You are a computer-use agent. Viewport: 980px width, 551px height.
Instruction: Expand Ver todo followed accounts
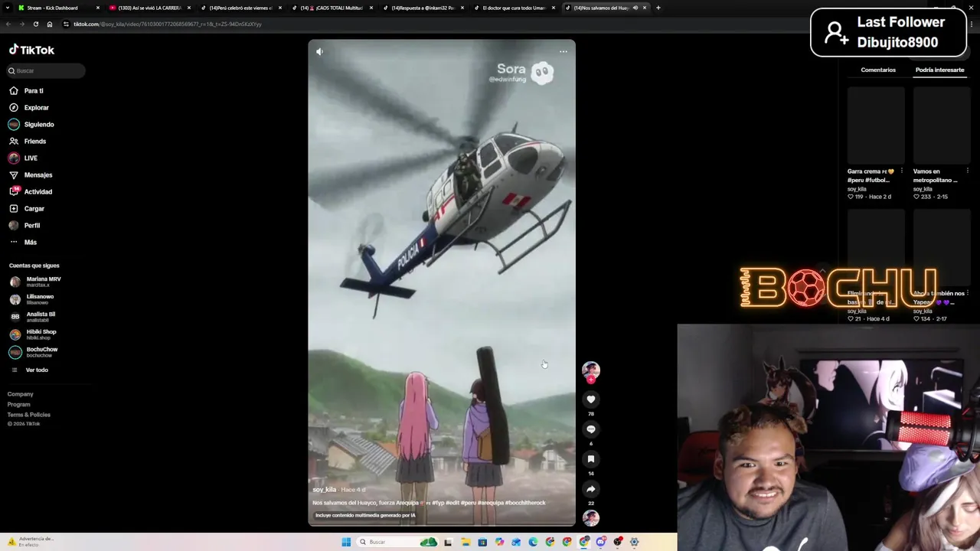pyautogui.click(x=37, y=370)
